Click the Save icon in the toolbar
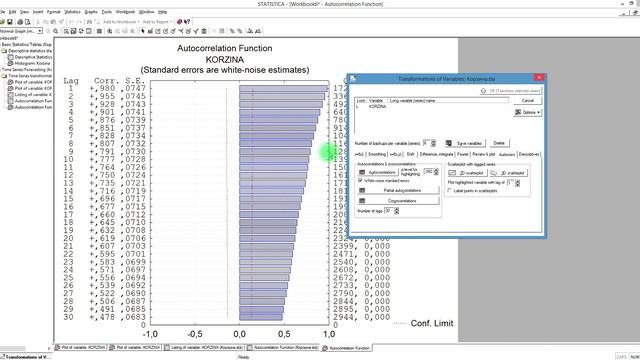The height and width of the screenshot is (360, 640). pos(10,22)
